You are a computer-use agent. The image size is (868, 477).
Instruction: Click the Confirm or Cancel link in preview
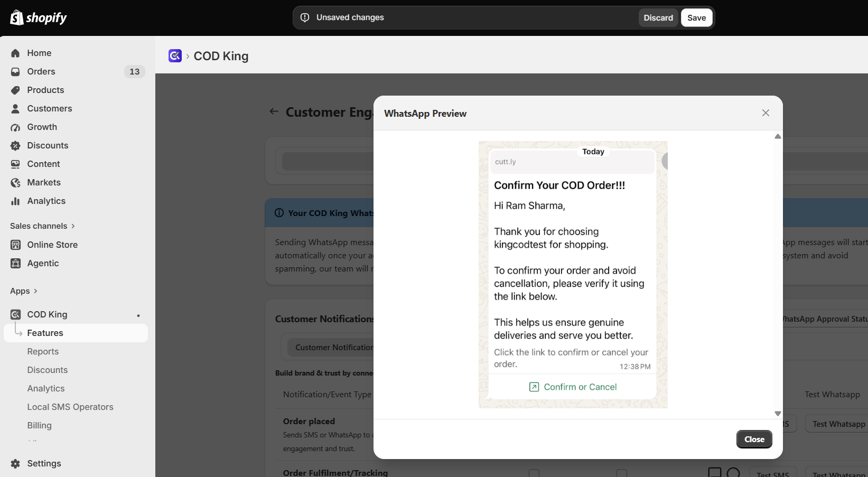[x=573, y=387]
